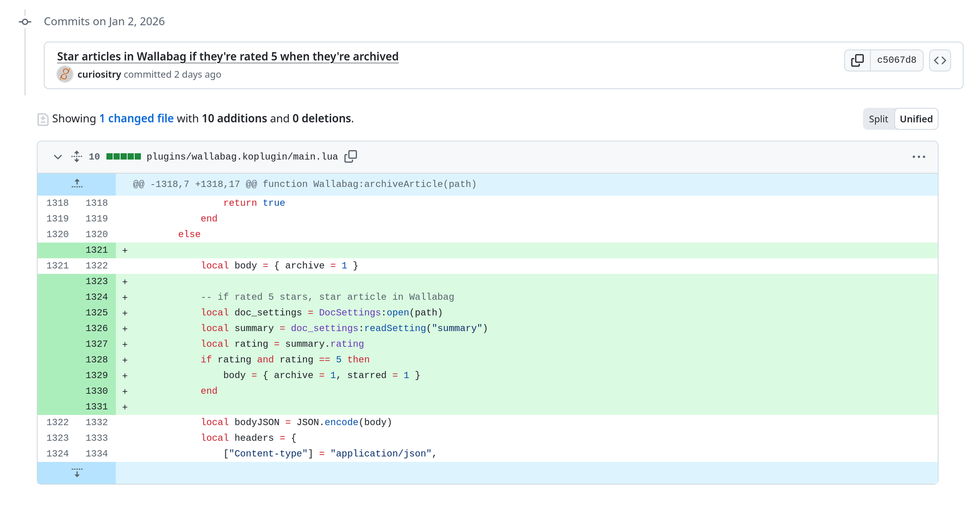This screenshot has width=980, height=511.
Task: Expand hidden lines above the diff hunk
Action: pyautogui.click(x=76, y=184)
